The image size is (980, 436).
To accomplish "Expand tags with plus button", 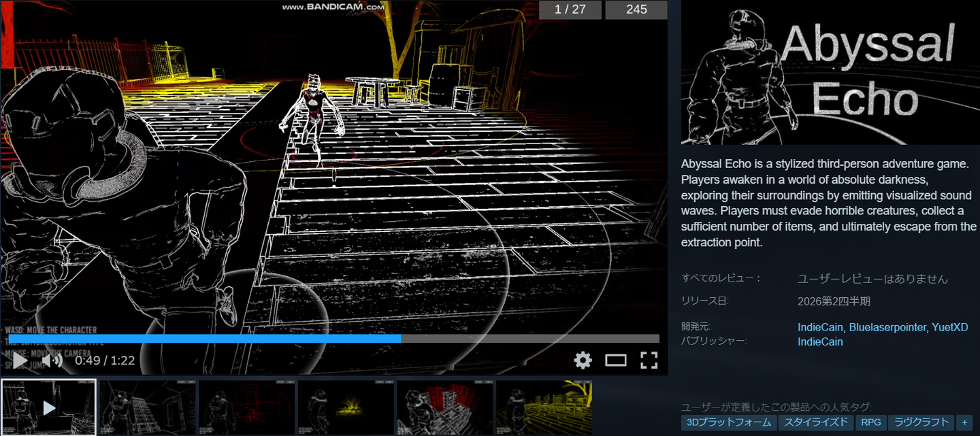I will coord(964,422).
